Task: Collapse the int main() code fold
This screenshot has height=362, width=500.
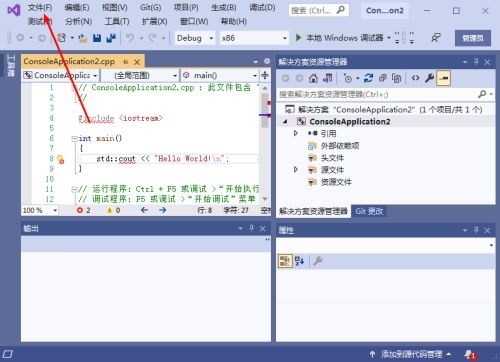Action: [75, 139]
